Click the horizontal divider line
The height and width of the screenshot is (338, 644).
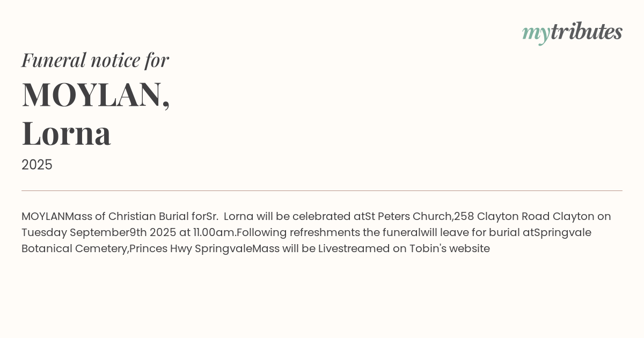(x=322, y=190)
